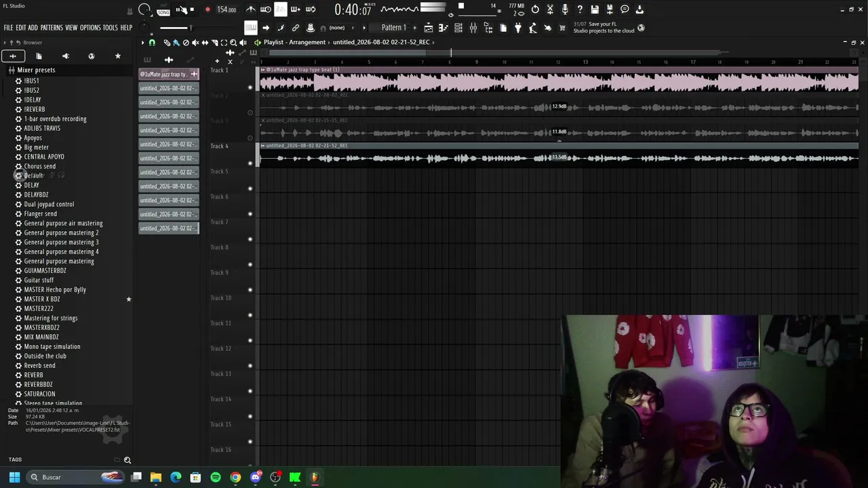Select the Delete tool in playlist toolbar
Screen dimensions: 868x488
pyautogui.click(x=186, y=43)
